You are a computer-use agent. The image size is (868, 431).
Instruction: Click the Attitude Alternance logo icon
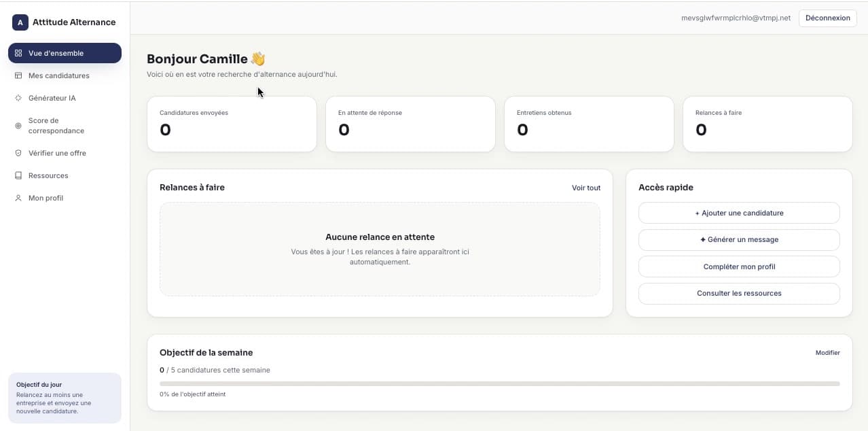pyautogui.click(x=20, y=22)
